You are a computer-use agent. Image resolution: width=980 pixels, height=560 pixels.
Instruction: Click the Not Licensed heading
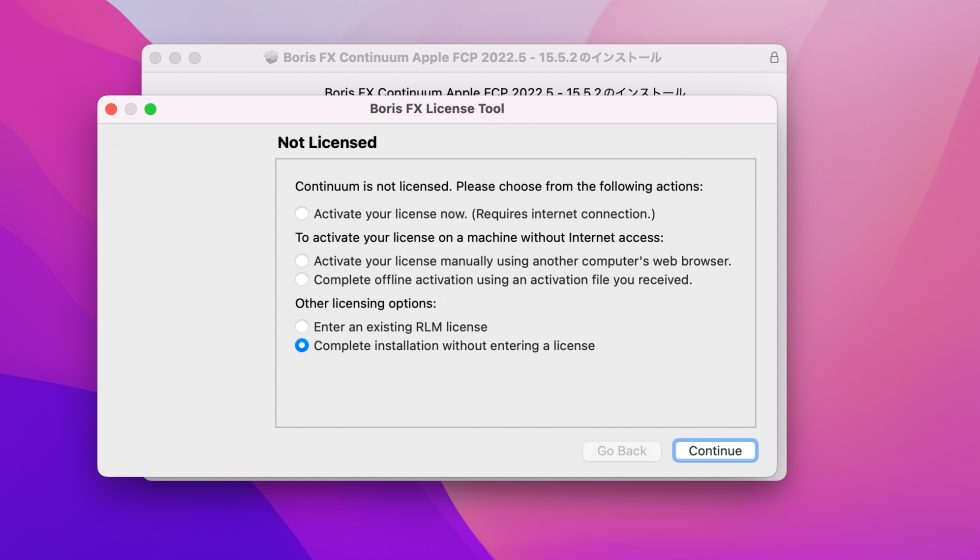pyautogui.click(x=327, y=142)
